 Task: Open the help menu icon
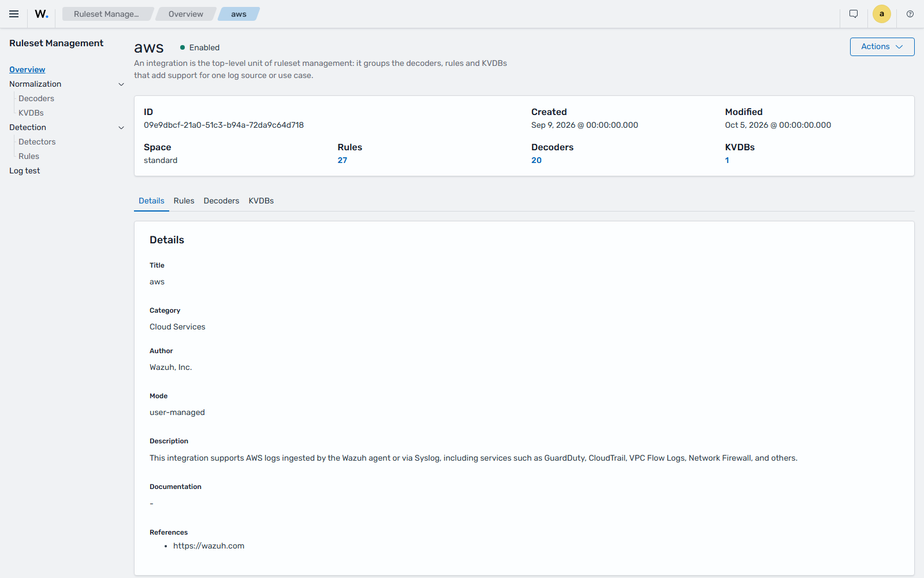(x=910, y=14)
